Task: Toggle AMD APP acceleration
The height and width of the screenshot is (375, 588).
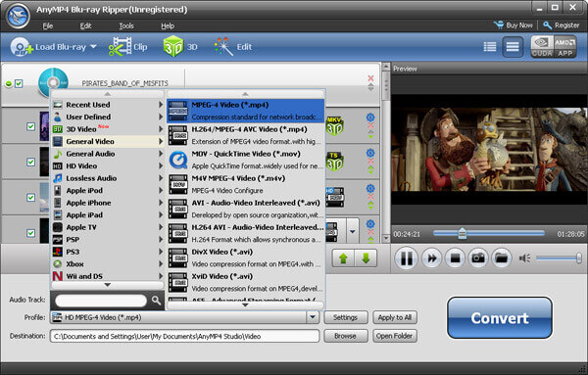Action: (x=564, y=47)
